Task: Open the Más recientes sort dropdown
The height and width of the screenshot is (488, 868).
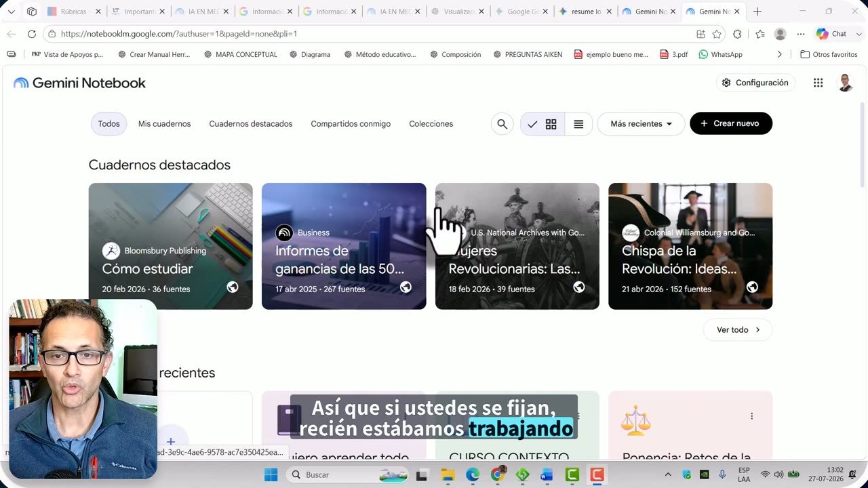Action: click(641, 124)
